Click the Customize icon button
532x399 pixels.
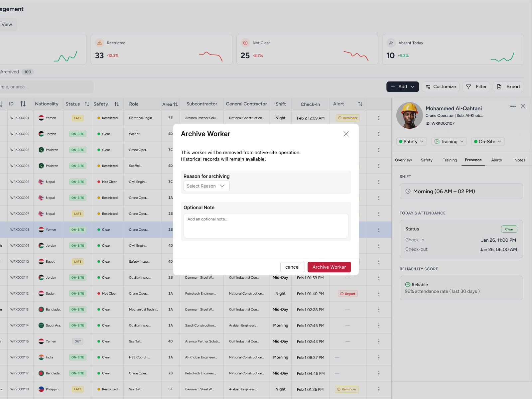click(428, 86)
